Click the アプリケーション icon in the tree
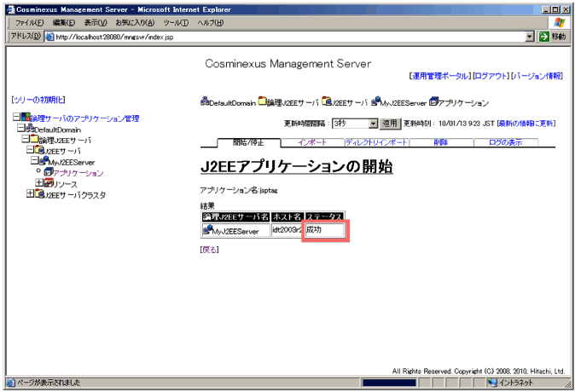 (x=49, y=171)
